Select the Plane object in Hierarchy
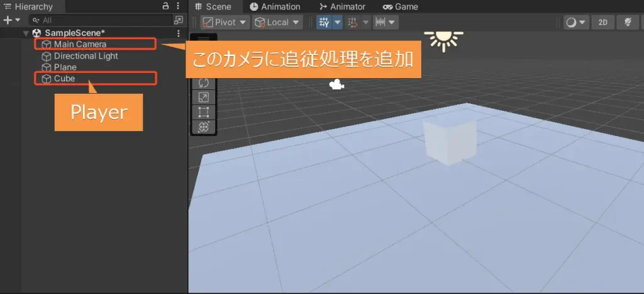This screenshot has height=294, width=644. [59, 67]
